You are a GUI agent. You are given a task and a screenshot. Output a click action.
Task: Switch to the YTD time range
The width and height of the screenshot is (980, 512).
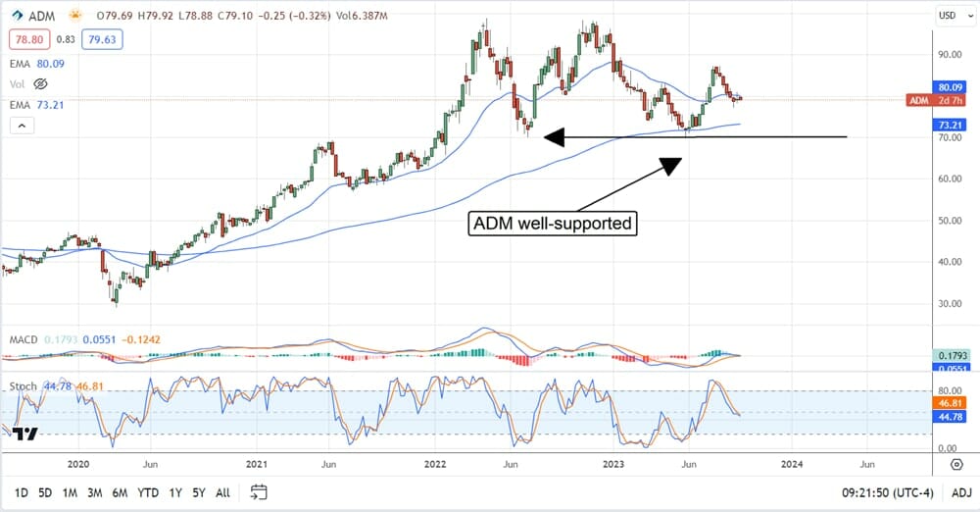pos(149,490)
